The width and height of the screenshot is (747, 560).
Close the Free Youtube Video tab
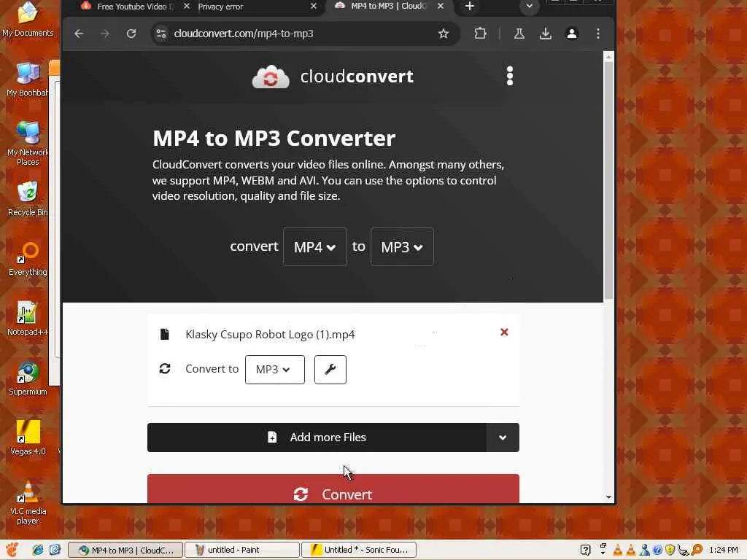point(186,6)
